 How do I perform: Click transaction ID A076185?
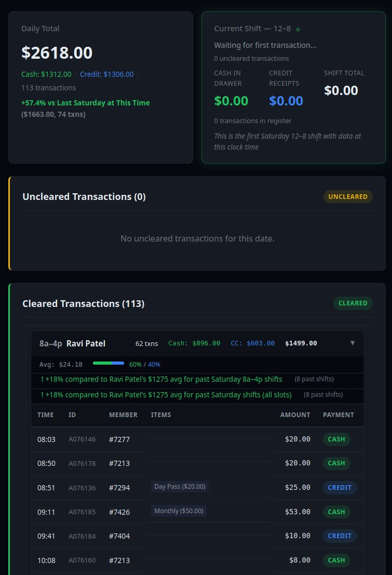pyautogui.click(x=82, y=512)
